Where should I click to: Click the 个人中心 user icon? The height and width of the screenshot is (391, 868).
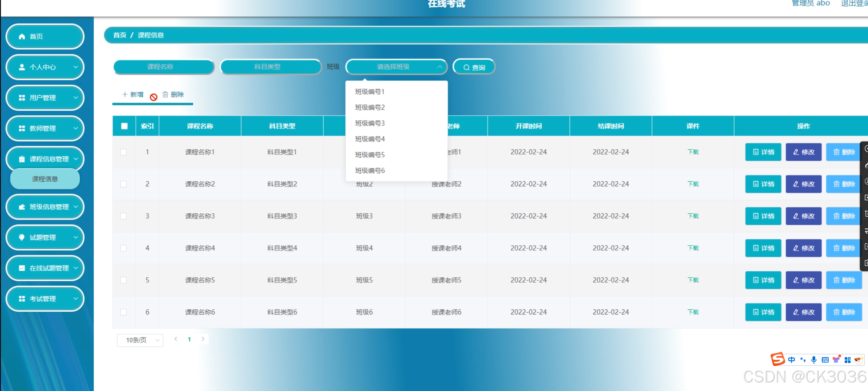point(22,67)
